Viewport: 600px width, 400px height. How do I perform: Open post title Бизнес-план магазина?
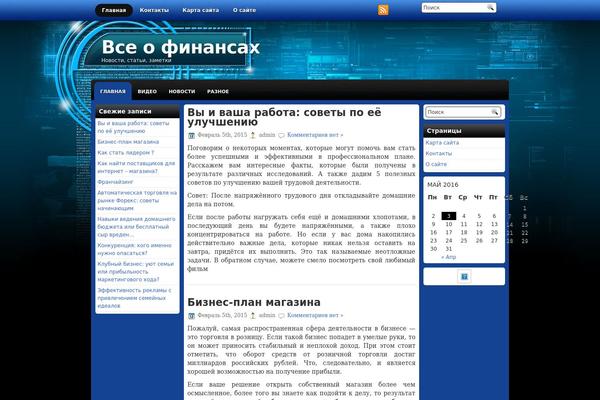tap(254, 302)
